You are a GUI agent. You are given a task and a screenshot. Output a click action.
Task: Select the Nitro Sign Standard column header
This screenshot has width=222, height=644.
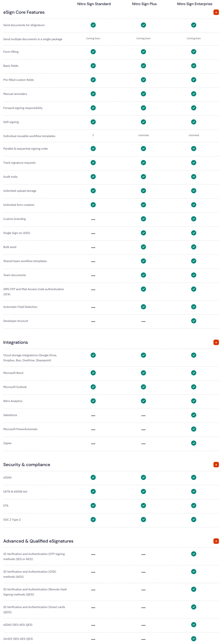(94, 4)
